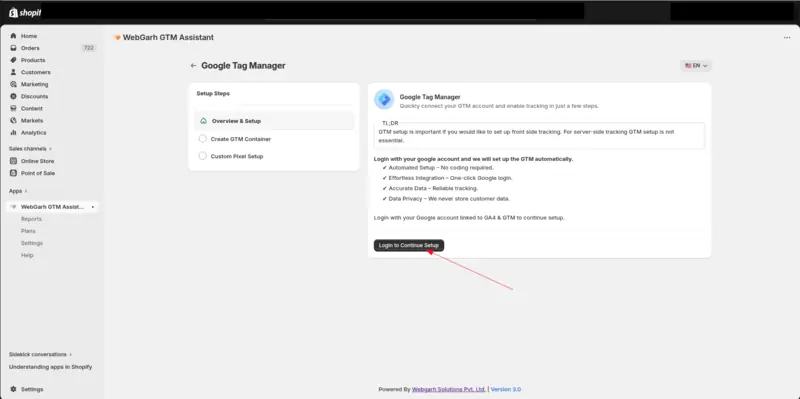The image size is (800, 399).
Task: Open the Webgarh Solutions Pvt. Ltd. link
Action: (448, 389)
